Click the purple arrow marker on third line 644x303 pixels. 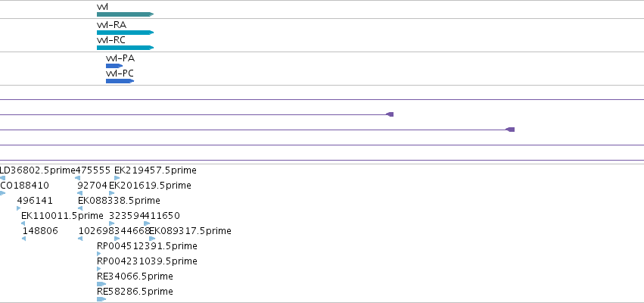(x=510, y=130)
